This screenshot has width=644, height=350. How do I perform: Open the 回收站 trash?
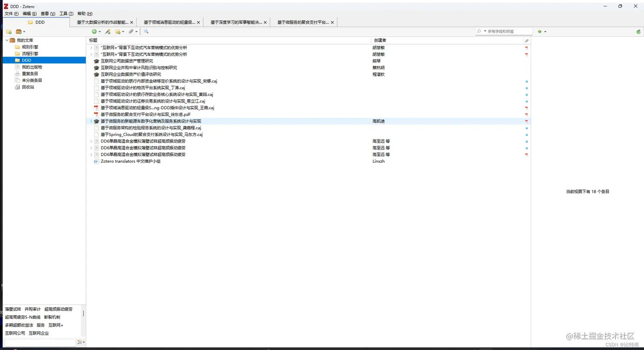[28, 87]
